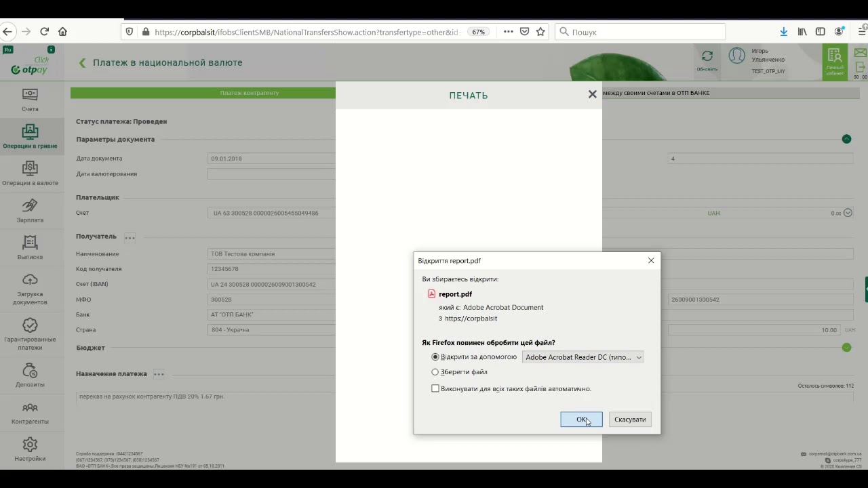Open Firefox library icon
Screen dimensions: 868x488
pos(802,32)
